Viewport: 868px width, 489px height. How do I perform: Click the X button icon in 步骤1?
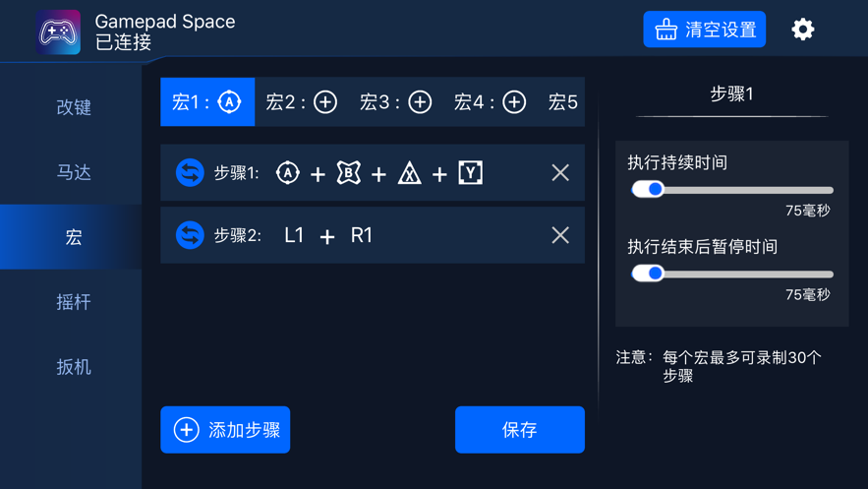point(409,174)
